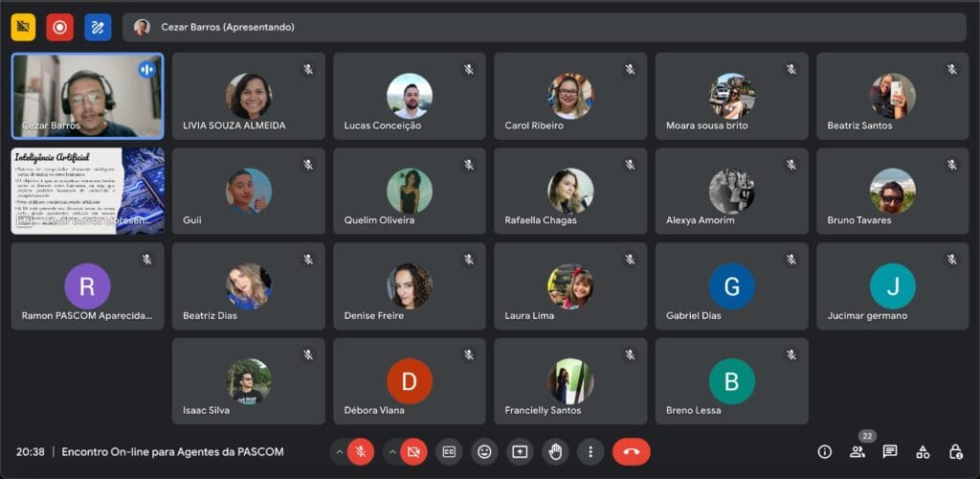Open the activities panel
This screenshot has width=980, height=479.
click(923, 451)
